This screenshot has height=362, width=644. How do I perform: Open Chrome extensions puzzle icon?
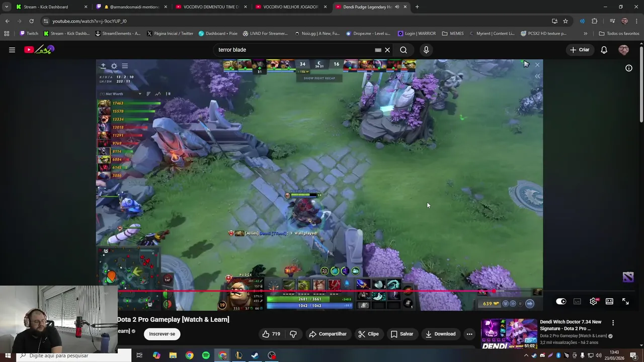[x=595, y=21]
